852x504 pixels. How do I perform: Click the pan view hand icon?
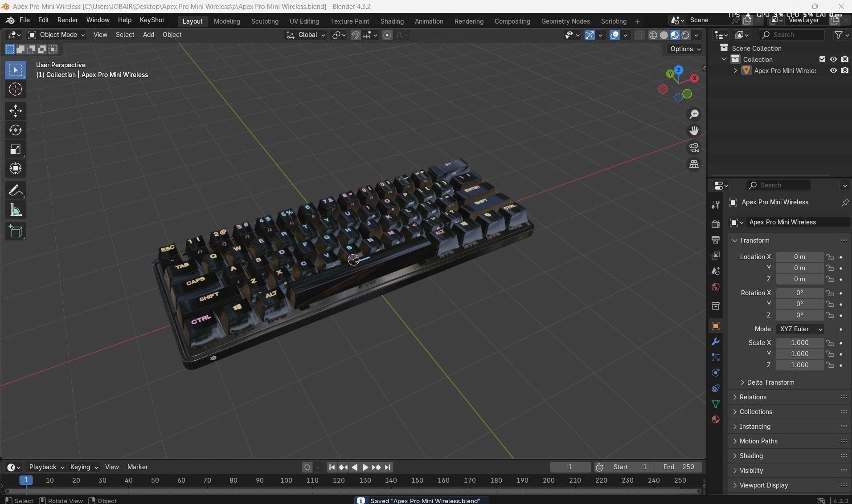(694, 131)
